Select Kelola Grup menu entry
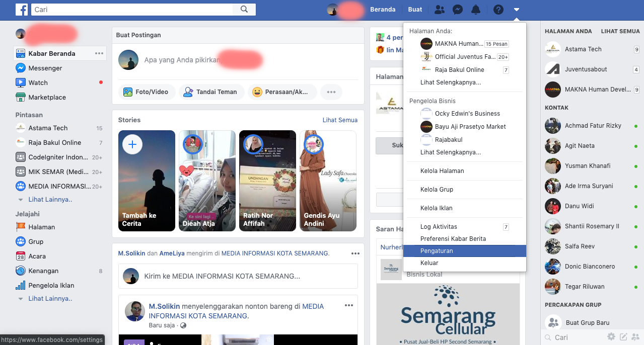Image resolution: width=644 pixels, height=345 pixels. pos(465,189)
